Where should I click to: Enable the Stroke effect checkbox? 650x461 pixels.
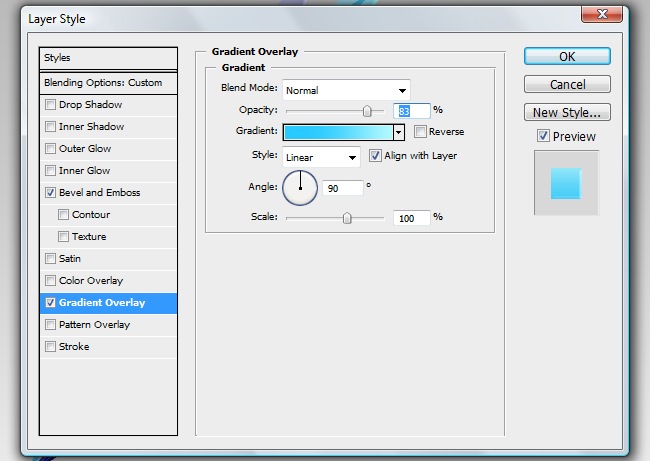point(51,347)
